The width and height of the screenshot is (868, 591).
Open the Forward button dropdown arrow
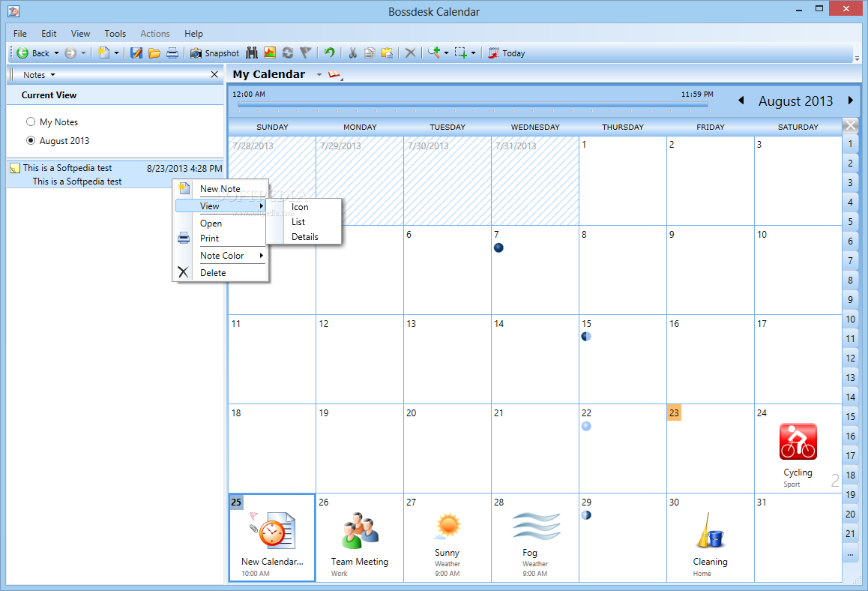(x=84, y=53)
